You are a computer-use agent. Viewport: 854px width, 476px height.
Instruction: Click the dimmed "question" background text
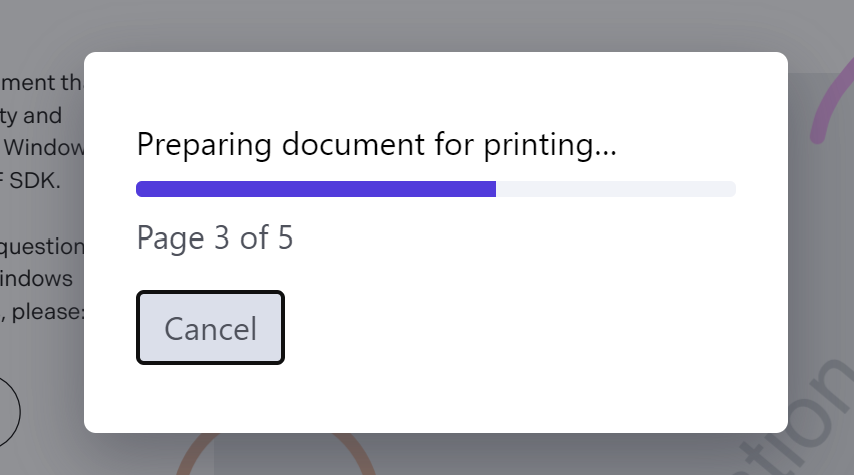click(x=42, y=247)
